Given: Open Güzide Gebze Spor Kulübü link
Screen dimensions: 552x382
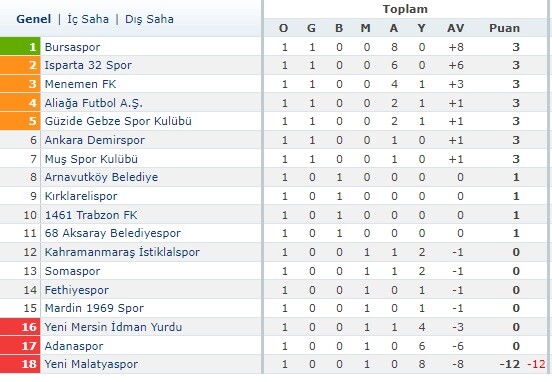Looking at the screenshot, I should pyautogui.click(x=118, y=121).
